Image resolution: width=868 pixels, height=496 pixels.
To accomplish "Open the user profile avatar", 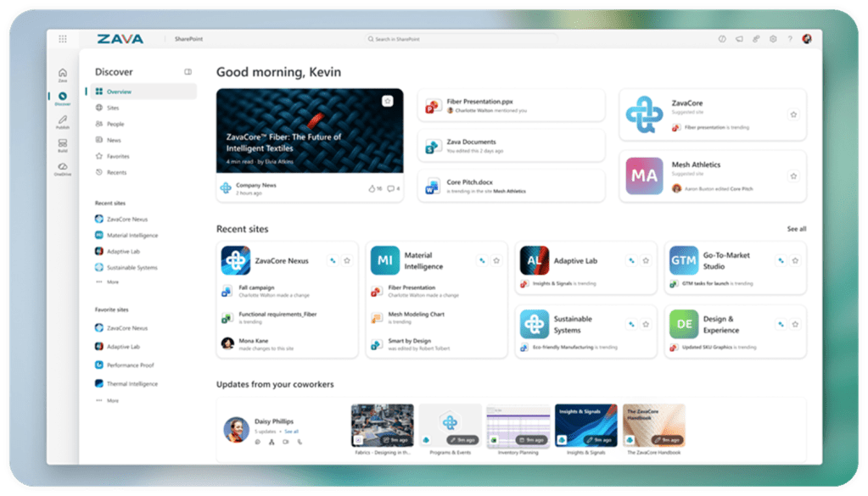I will [807, 39].
